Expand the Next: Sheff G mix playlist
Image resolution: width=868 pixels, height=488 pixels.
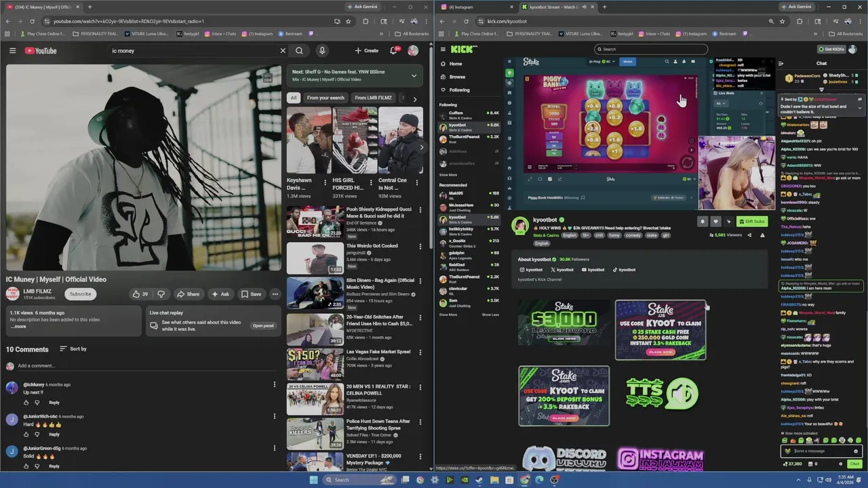414,75
